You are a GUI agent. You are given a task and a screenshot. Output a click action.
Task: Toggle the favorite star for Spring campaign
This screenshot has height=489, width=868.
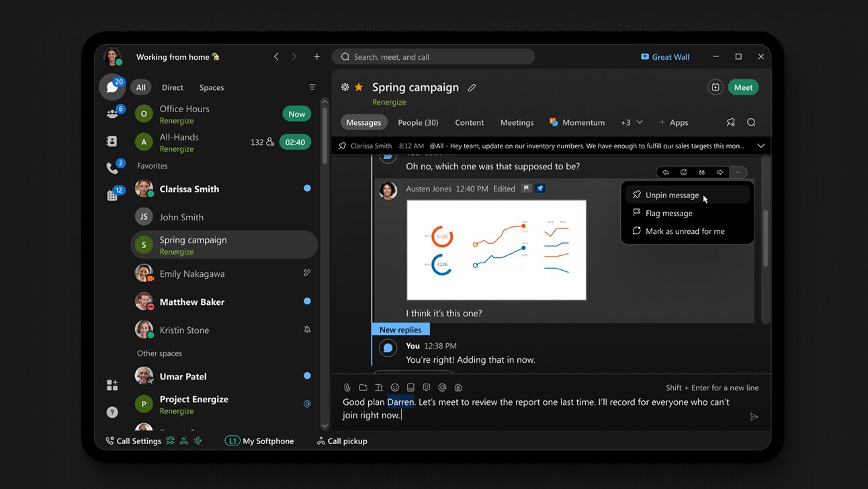click(359, 87)
